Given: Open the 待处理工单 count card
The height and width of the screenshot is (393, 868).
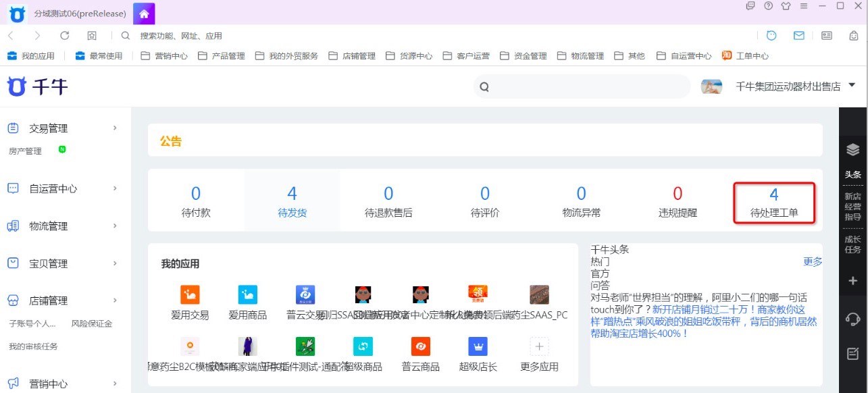Looking at the screenshot, I should click(774, 203).
